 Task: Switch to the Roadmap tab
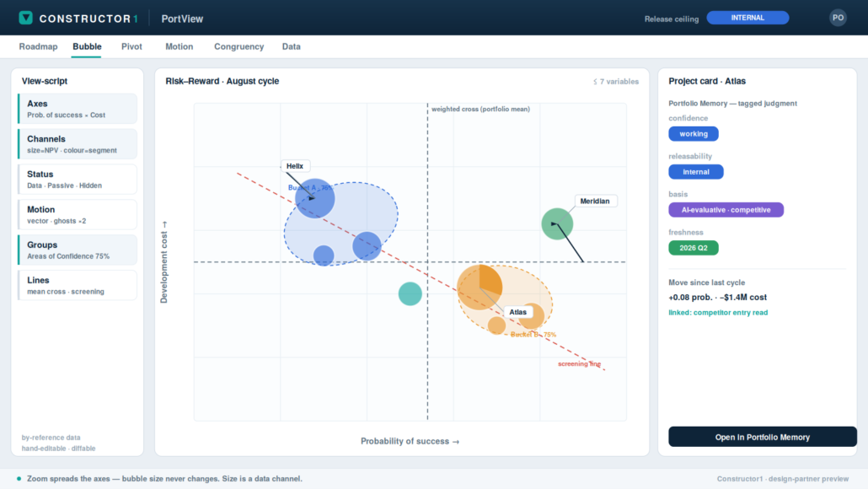tap(38, 46)
